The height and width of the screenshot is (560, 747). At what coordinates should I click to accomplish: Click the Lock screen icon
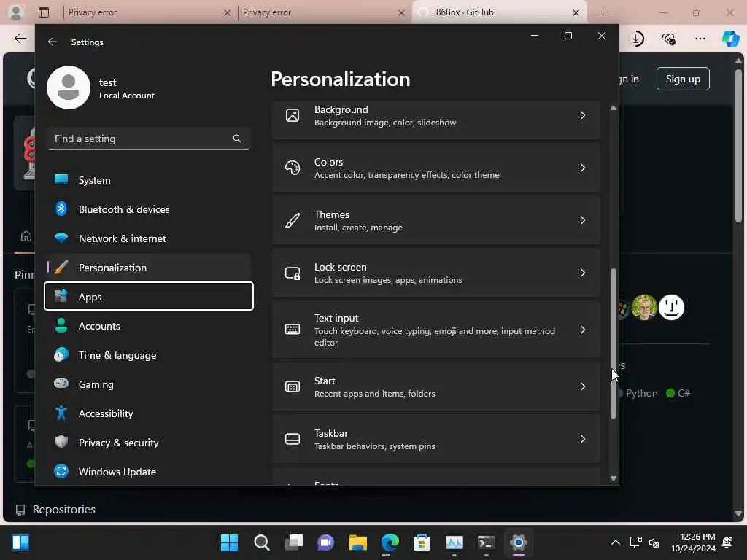coord(293,273)
